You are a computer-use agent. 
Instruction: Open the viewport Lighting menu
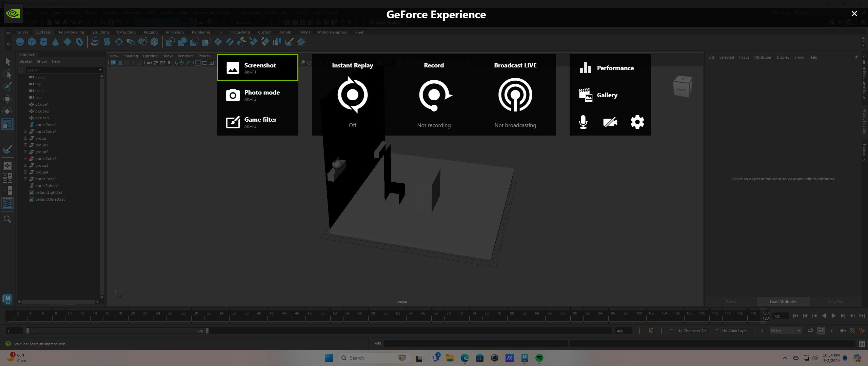pyautogui.click(x=150, y=56)
